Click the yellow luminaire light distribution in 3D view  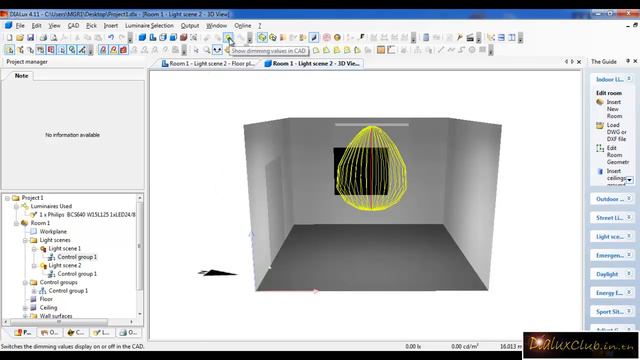click(x=371, y=168)
